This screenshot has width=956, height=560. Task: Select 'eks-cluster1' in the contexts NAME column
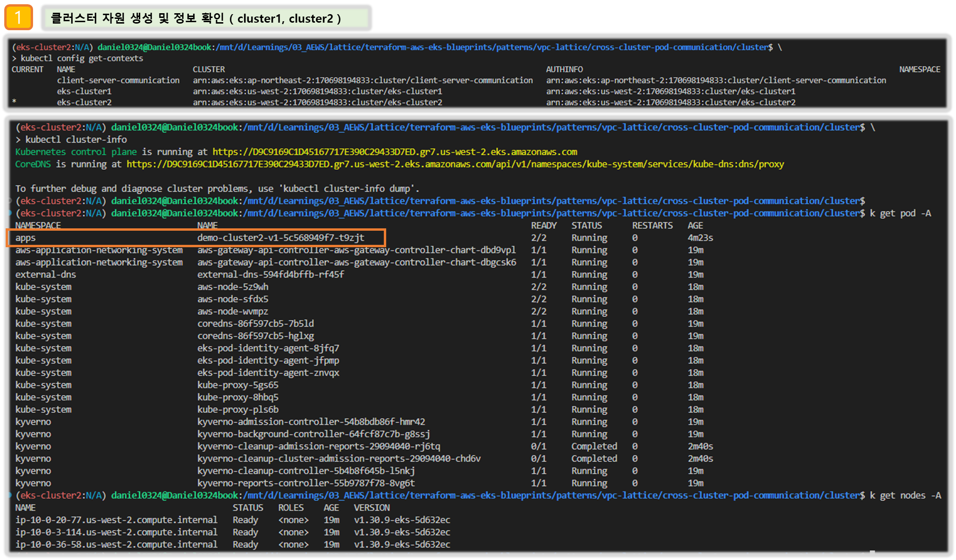click(84, 91)
